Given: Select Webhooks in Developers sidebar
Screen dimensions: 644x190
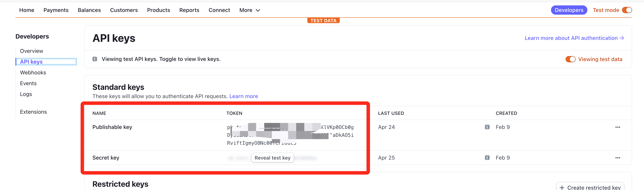Looking at the screenshot, I should [33, 72].
